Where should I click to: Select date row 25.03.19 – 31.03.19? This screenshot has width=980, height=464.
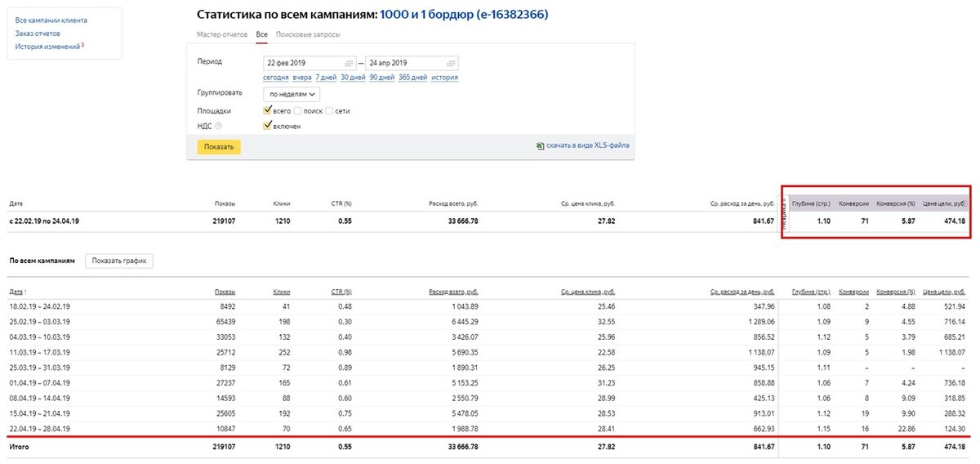tap(39, 368)
